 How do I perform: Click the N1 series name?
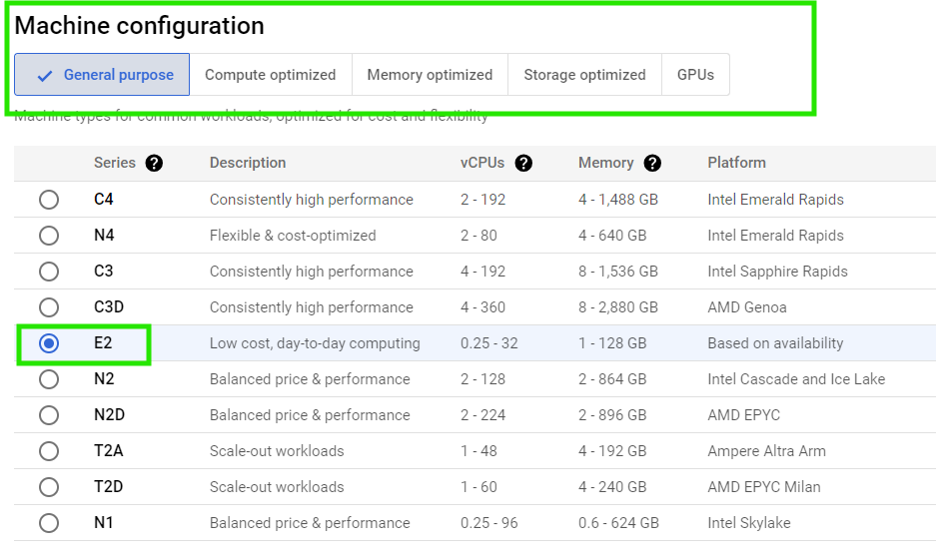(x=104, y=523)
